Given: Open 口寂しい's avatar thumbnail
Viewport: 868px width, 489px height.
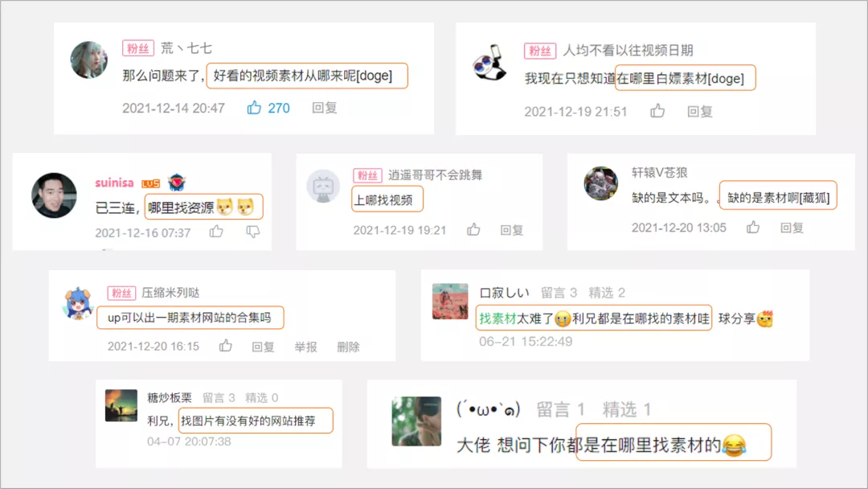Looking at the screenshot, I should click(450, 302).
